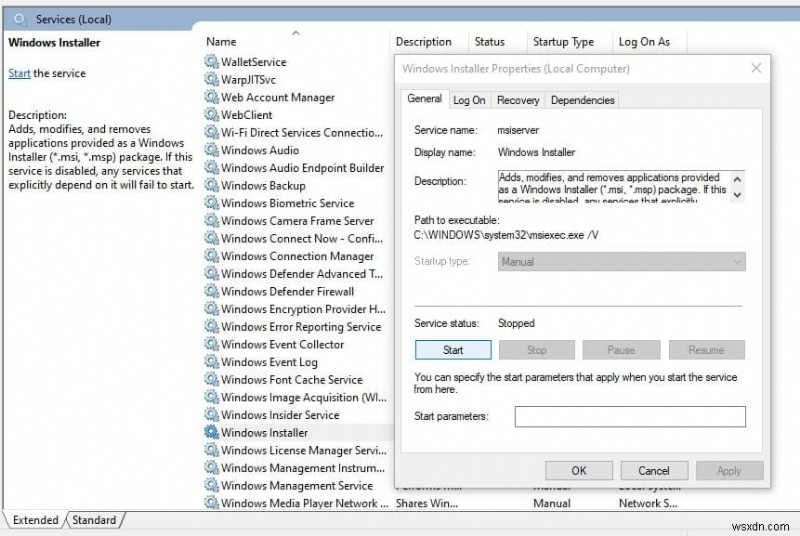Open the Startup type dropdown
The height and width of the screenshot is (536, 800).
[621, 262]
